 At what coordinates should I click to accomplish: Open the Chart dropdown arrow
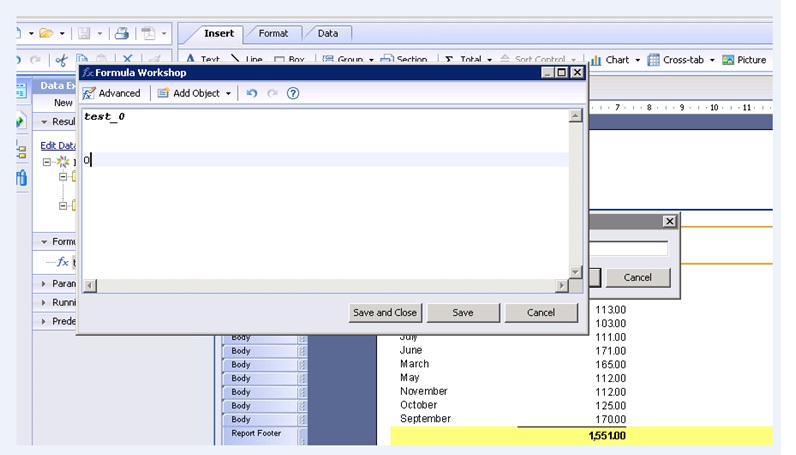(x=638, y=60)
